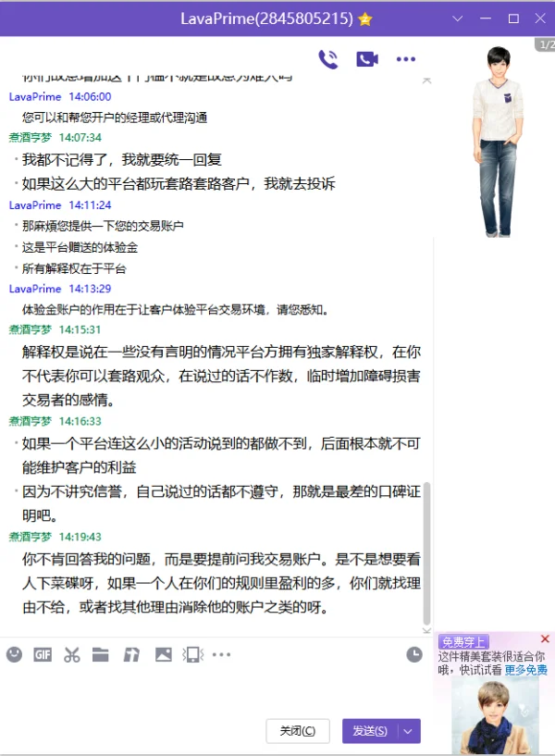555x756 pixels.
Task: Open the folder icon to send a file
Action: (x=100, y=654)
